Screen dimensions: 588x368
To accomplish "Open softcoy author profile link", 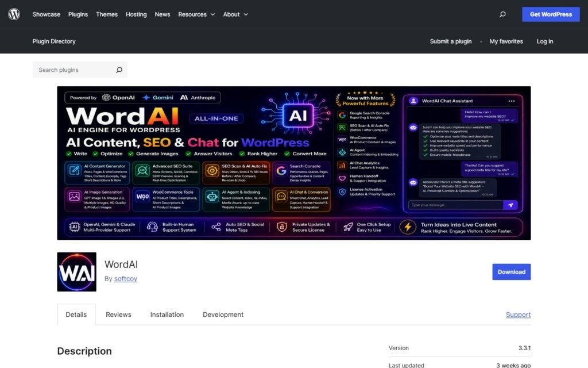I will [126, 279].
